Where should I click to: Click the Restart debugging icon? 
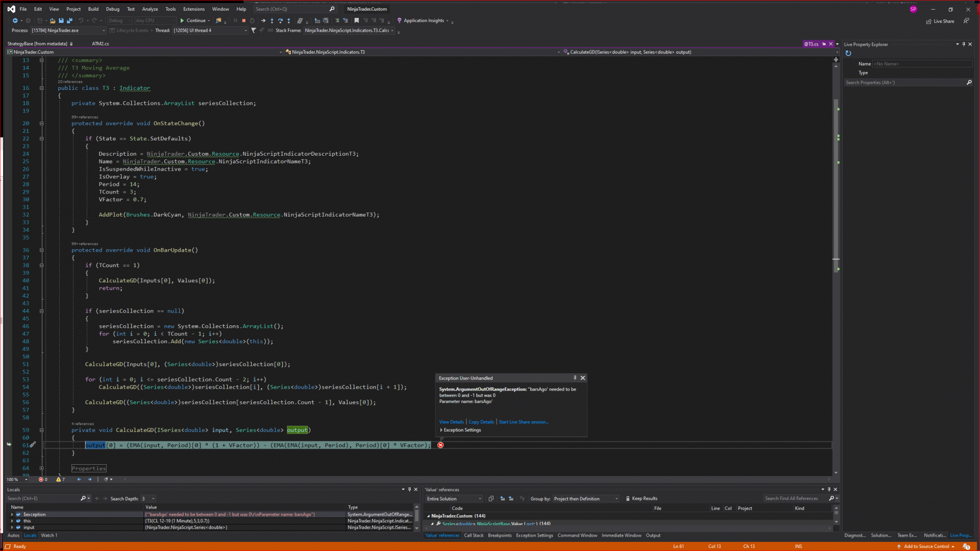(252, 20)
